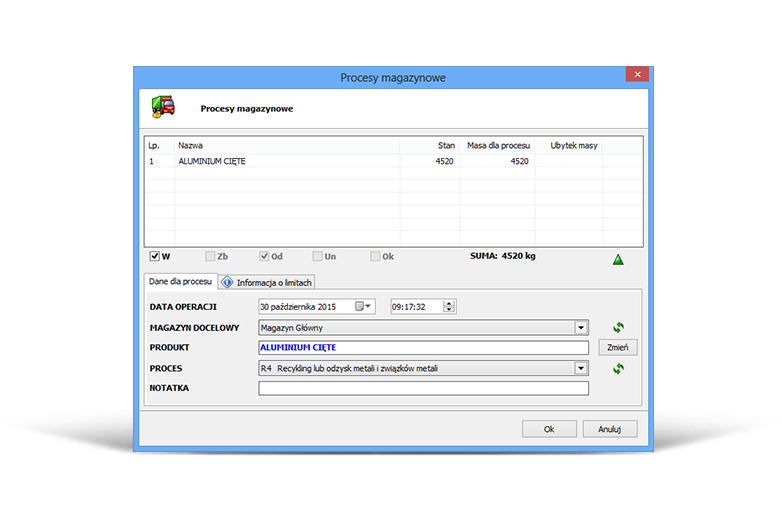Close the Procesy magazynowe dialog
Image resolution: width=782 pixels, height=523 pixels.
coord(635,75)
